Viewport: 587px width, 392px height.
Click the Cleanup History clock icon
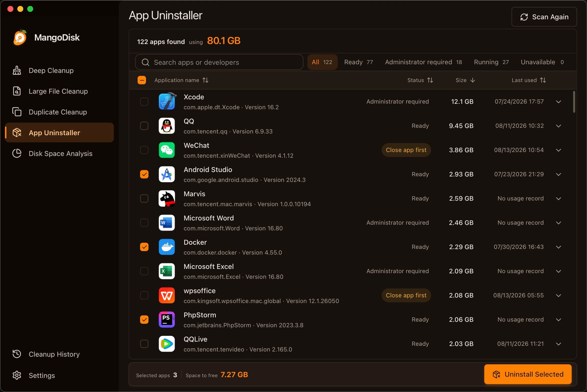pyautogui.click(x=17, y=354)
